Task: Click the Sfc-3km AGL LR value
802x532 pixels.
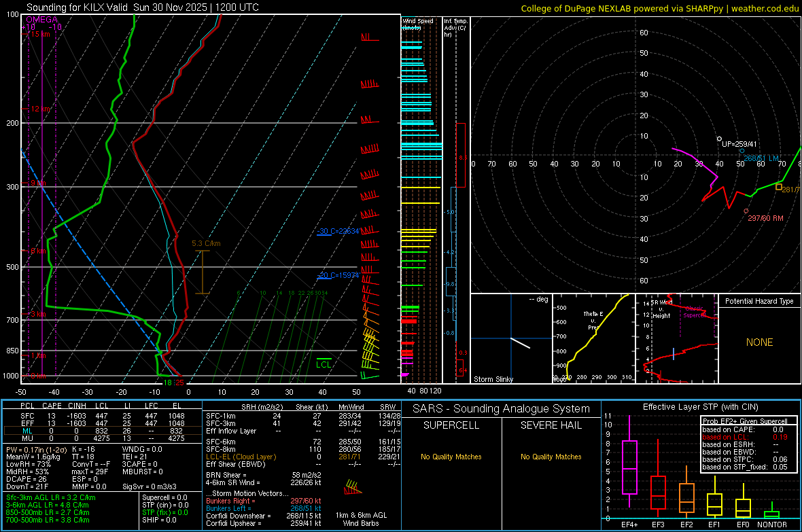Action: [x=51, y=497]
